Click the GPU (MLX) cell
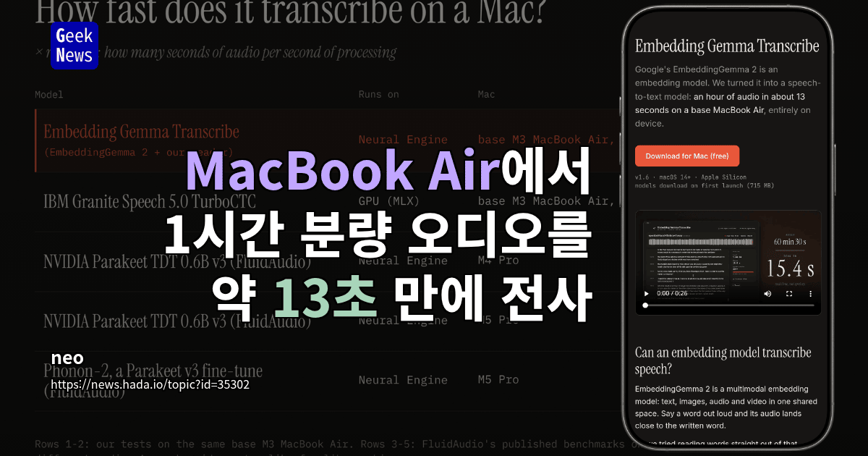 [388, 201]
